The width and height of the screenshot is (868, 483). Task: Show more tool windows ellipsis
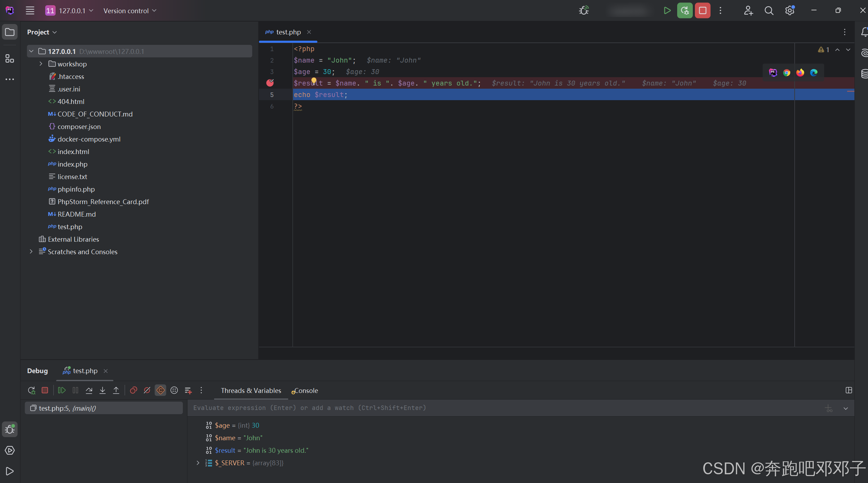click(10, 79)
